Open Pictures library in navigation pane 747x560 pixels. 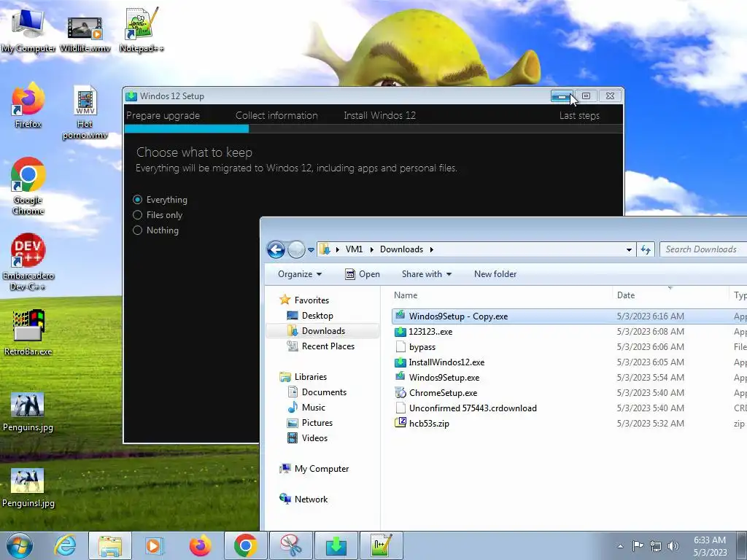[310, 422]
